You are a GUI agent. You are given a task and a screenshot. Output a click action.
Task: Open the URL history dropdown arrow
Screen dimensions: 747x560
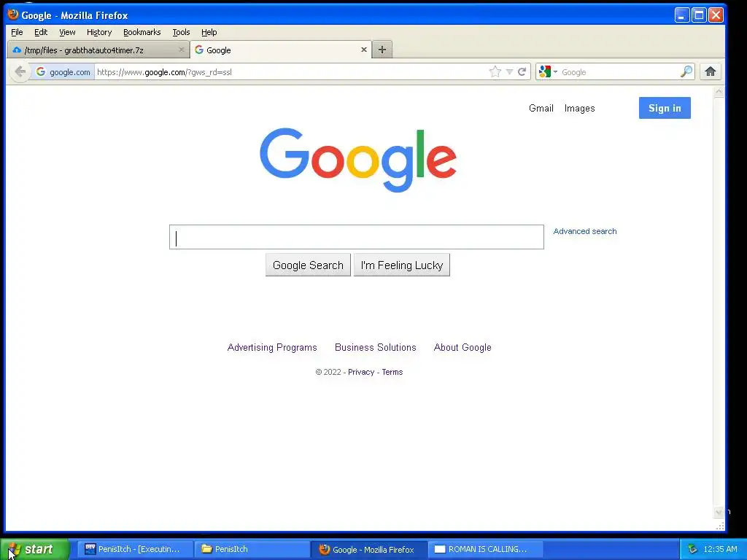point(509,72)
